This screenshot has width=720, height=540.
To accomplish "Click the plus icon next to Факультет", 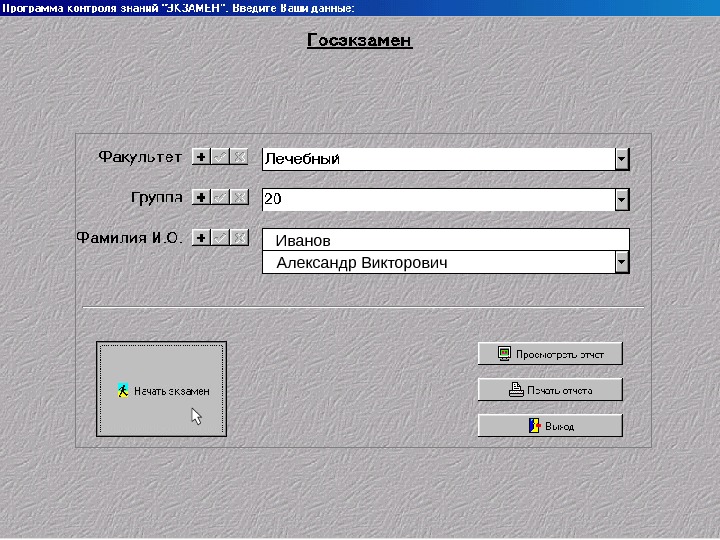I will click(x=201, y=157).
